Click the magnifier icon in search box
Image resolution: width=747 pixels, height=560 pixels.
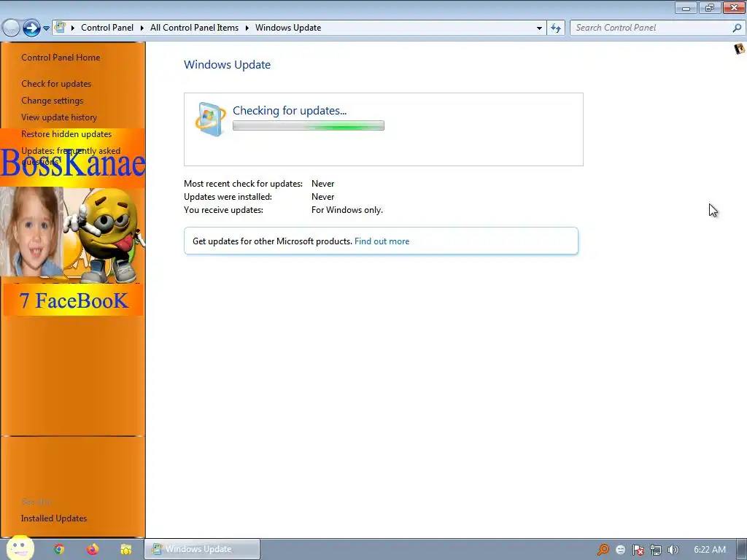pyautogui.click(x=737, y=28)
